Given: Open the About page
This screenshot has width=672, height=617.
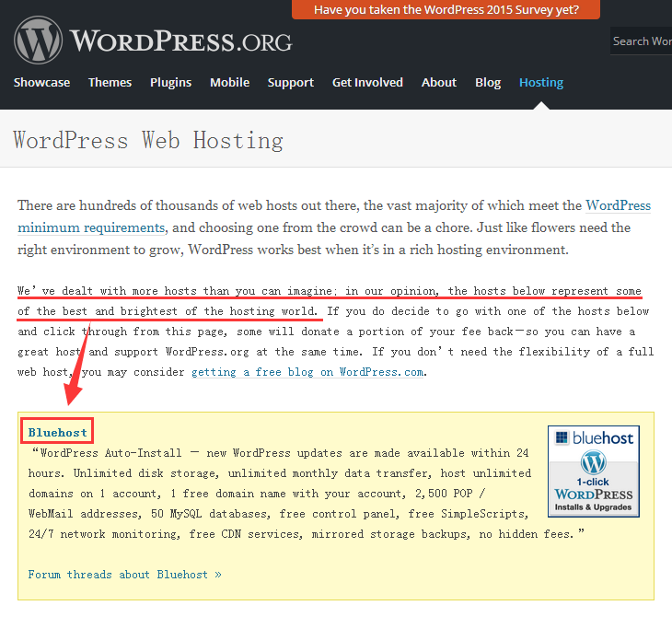Looking at the screenshot, I should pyautogui.click(x=439, y=82).
